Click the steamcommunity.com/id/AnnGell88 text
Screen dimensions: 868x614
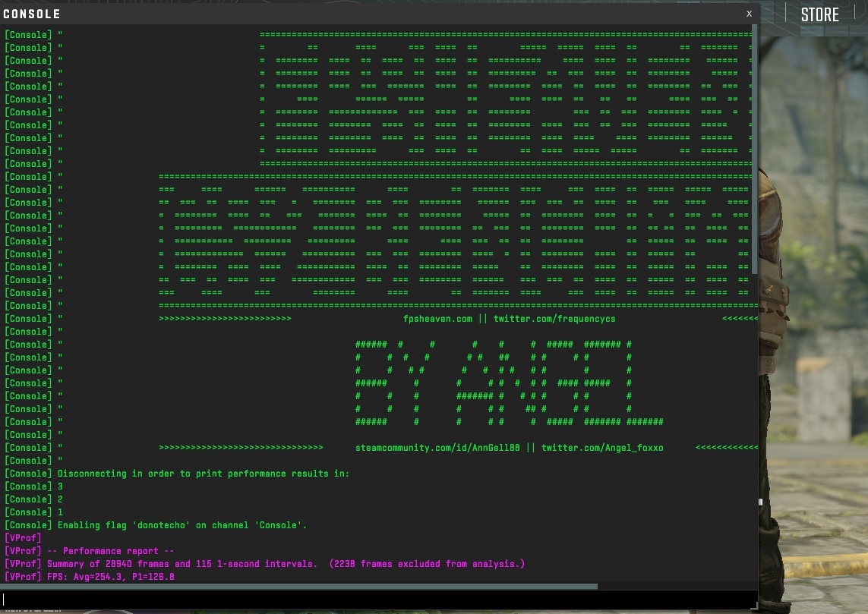point(437,448)
